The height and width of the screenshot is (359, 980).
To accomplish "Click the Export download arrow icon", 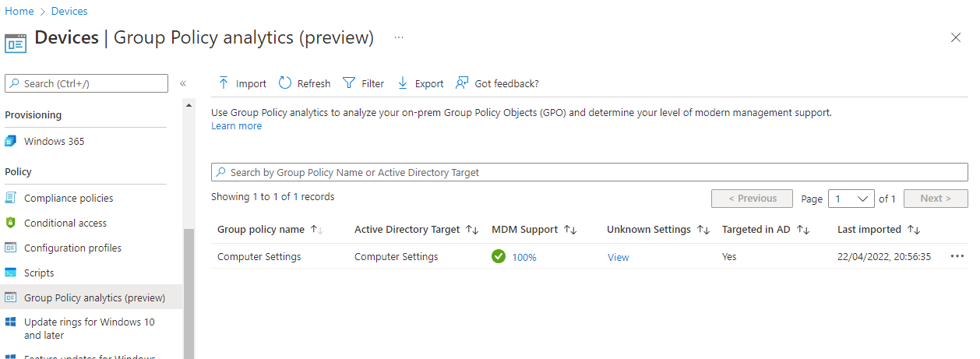I will [403, 83].
